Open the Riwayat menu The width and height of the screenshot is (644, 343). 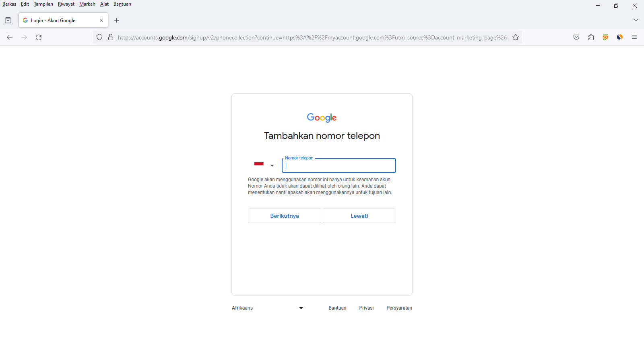pos(66,4)
